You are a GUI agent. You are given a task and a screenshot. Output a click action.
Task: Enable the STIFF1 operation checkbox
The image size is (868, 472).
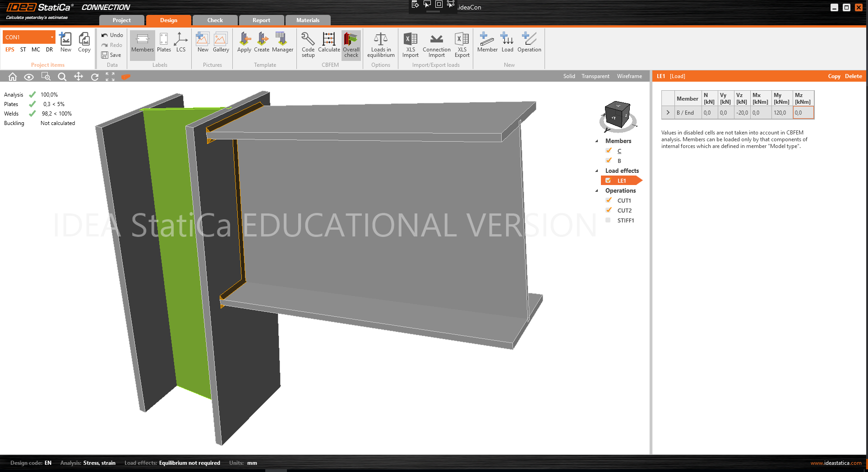pos(608,220)
